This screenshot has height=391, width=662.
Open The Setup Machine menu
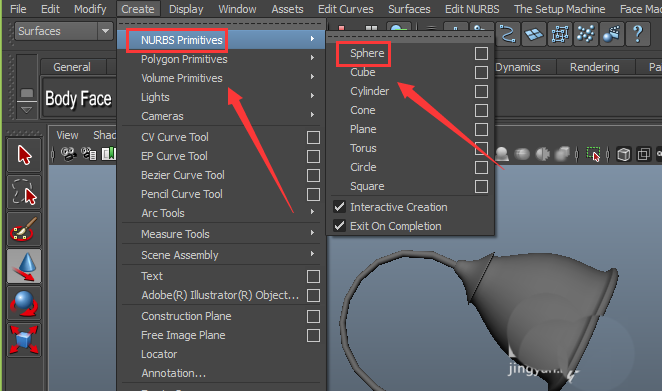(x=559, y=9)
